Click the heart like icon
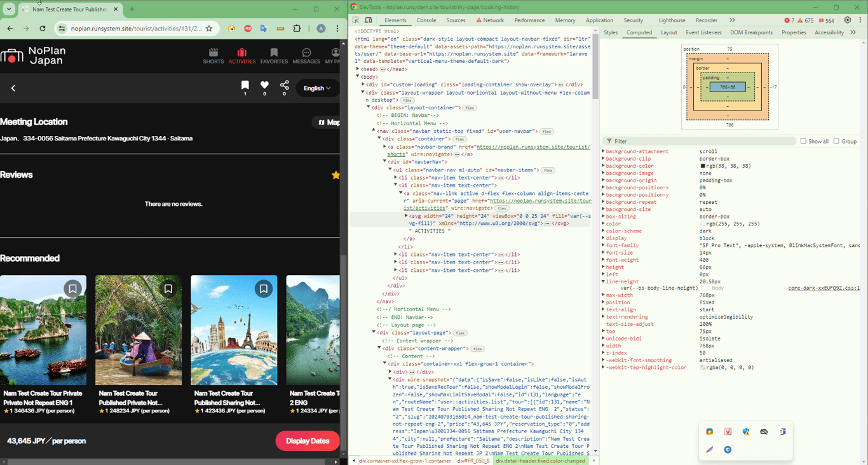The width and height of the screenshot is (868, 465). click(264, 85)
